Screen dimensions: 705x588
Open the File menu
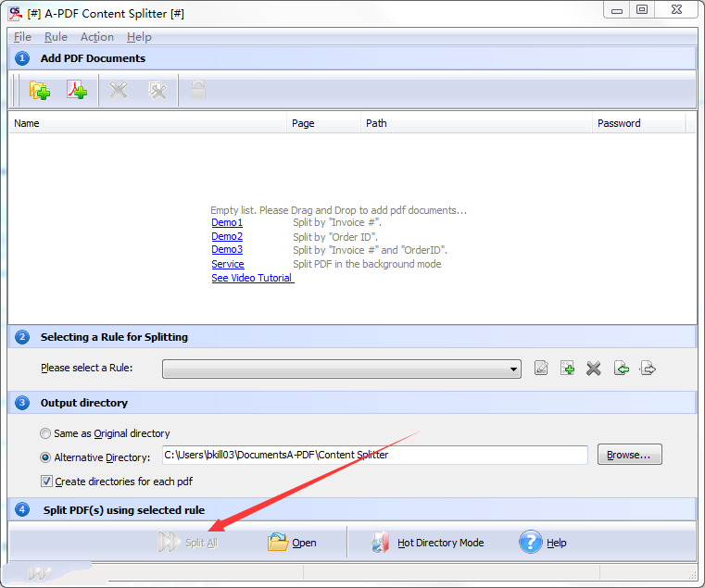tap(22, 37)
